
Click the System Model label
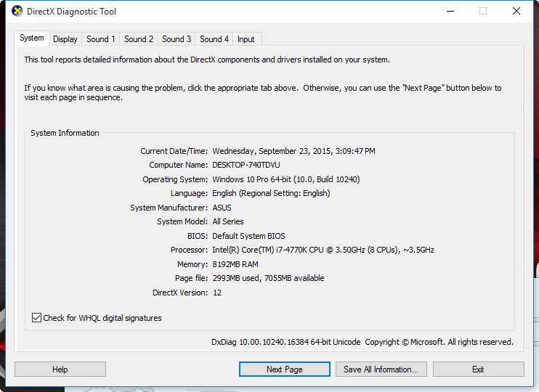point(182,221)
